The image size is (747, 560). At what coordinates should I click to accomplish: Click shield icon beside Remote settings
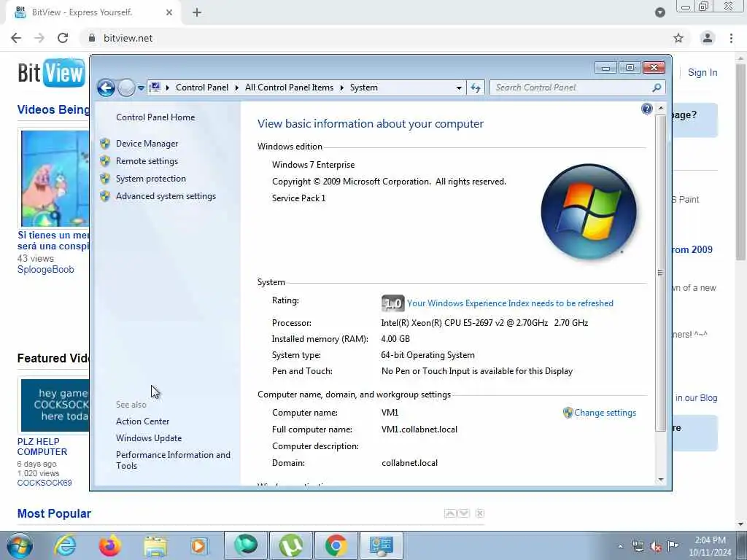(x=105, y=161)
